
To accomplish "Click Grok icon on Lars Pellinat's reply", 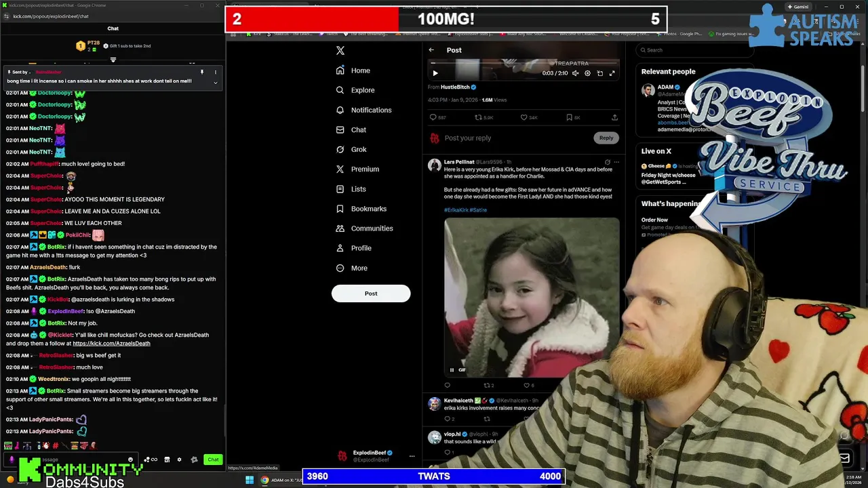I will coord(607,162).
